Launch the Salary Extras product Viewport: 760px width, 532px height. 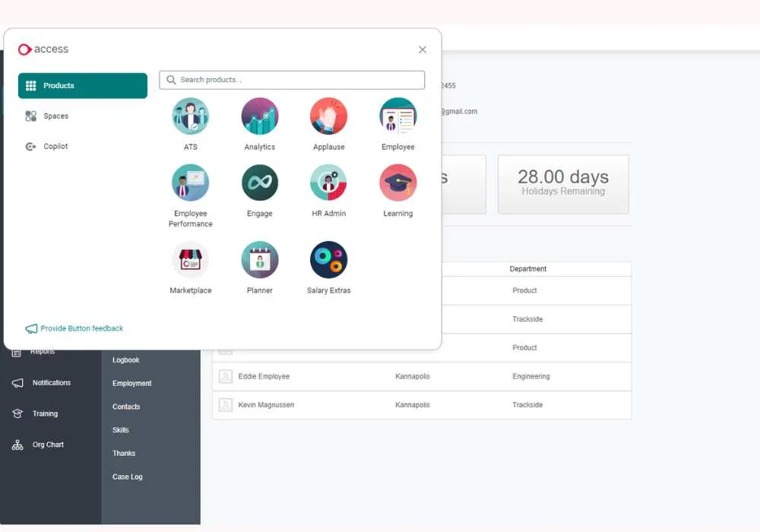tap(328, 260)
